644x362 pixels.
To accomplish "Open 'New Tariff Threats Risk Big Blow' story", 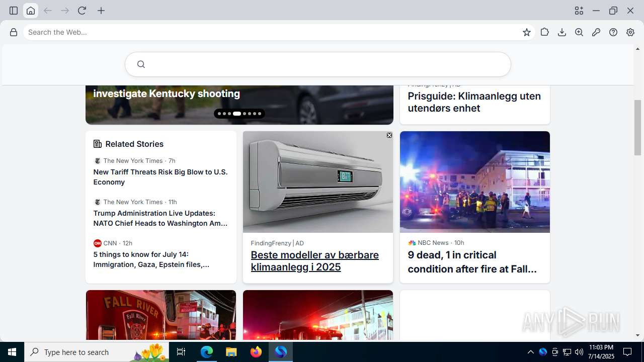I will click(160, 177).
